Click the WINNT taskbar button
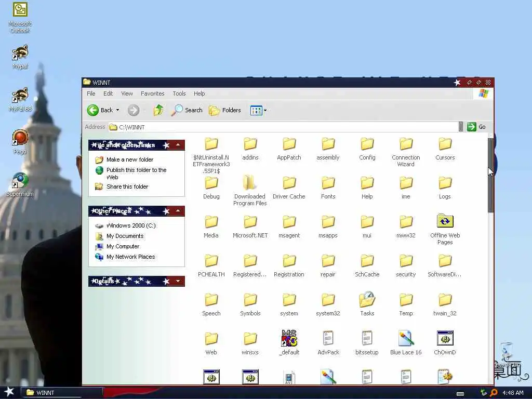The image size is (532, 399). 62,393
